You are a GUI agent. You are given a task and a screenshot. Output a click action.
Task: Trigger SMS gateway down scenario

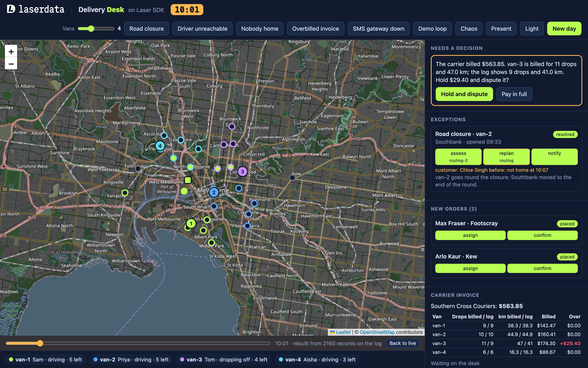[x=379, y=29]
